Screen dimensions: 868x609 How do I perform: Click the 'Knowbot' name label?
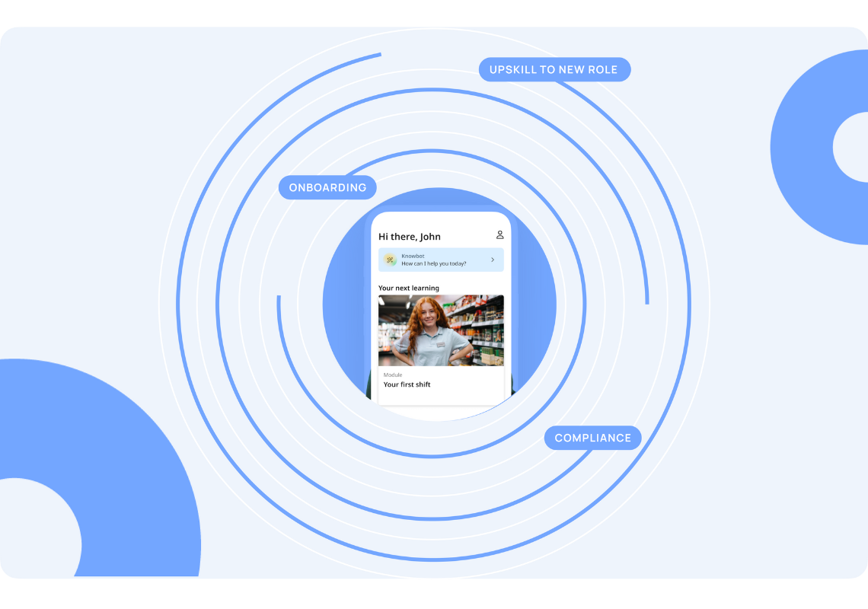(413, 256)
